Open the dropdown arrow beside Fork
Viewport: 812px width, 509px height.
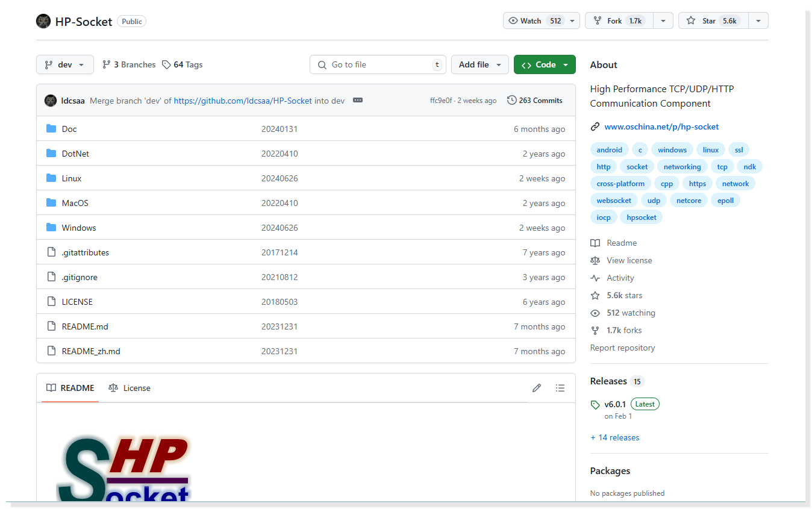[663, 20]
